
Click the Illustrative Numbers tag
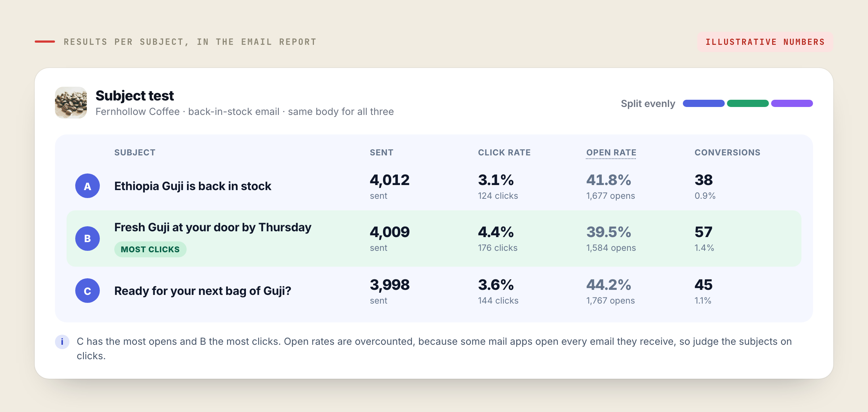pos(765,42)
